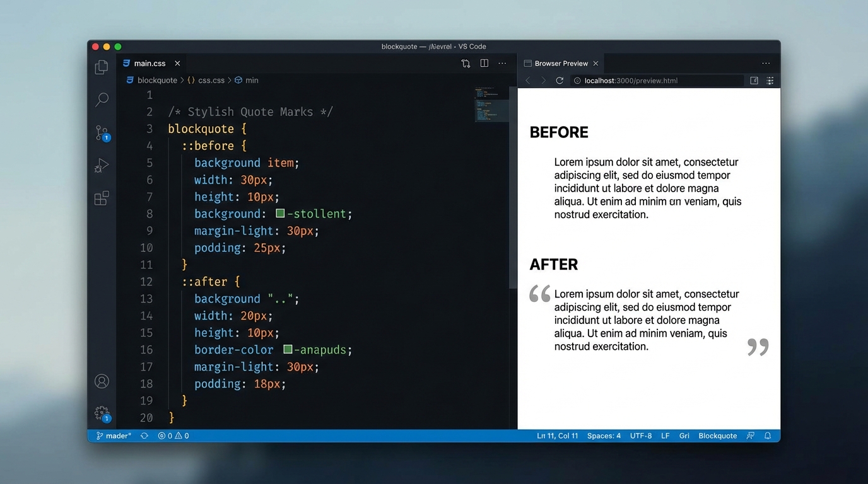Select the Run and Debug icon
Screen dimensions: 868x484
pos(102,165)
